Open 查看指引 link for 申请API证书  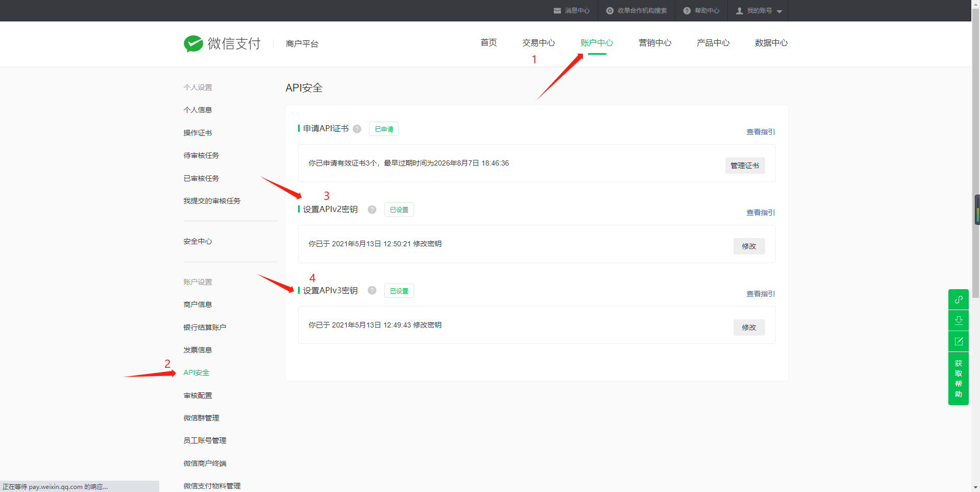pos(761,132)
